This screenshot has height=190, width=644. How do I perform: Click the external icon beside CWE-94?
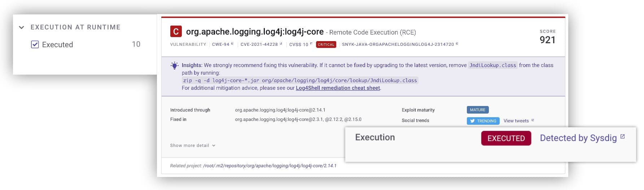(232, 44)
